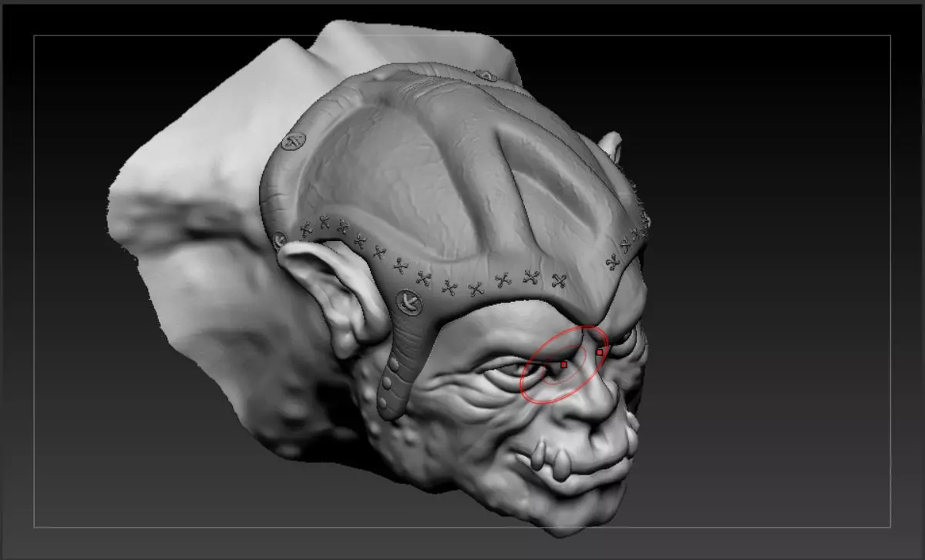Image resolution: width=925 pixels, height=560 pixels.
Task: Click the recessed left panel of the helmet
Action: point(355,177)
